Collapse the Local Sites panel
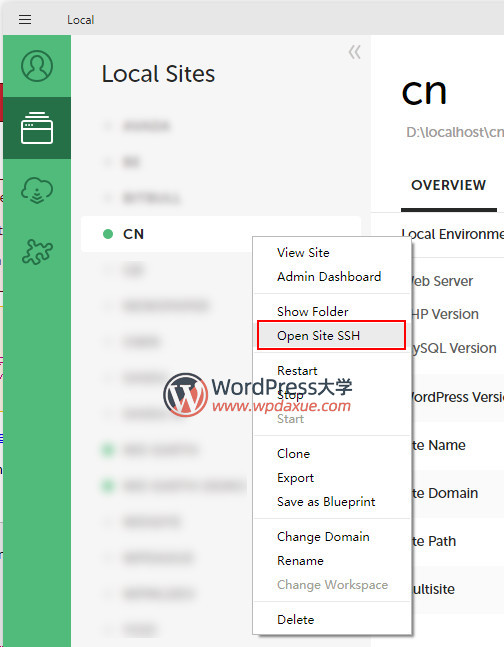504x647 pixels. tap(355, 52)
